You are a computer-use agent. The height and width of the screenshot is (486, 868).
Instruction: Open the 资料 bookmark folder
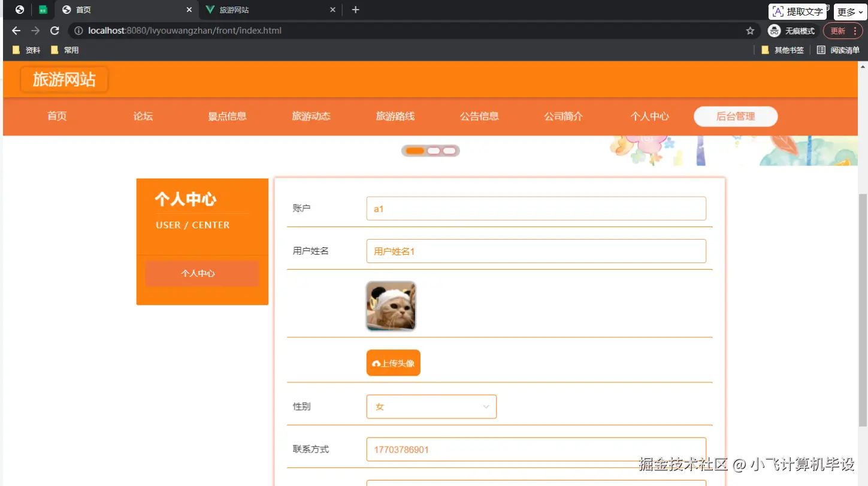pyautogui.click(x=26, y=50)
